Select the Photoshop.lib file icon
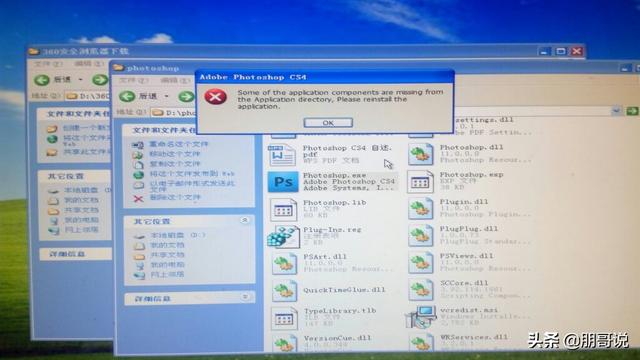 tap(283, 209)
